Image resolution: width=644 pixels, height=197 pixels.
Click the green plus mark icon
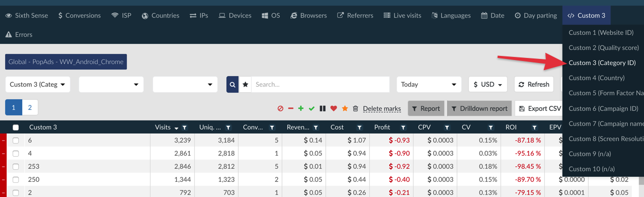tap(301, 108)
